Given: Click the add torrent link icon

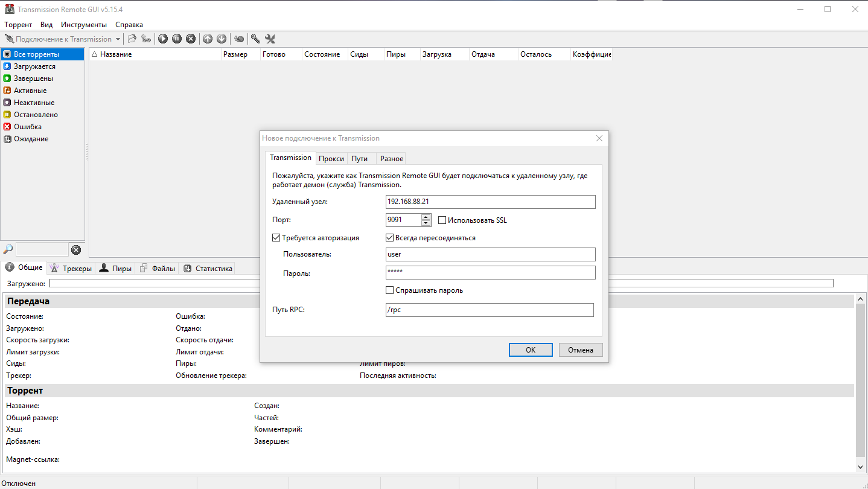Looking at the screenshot, I should tap(146, 39).
